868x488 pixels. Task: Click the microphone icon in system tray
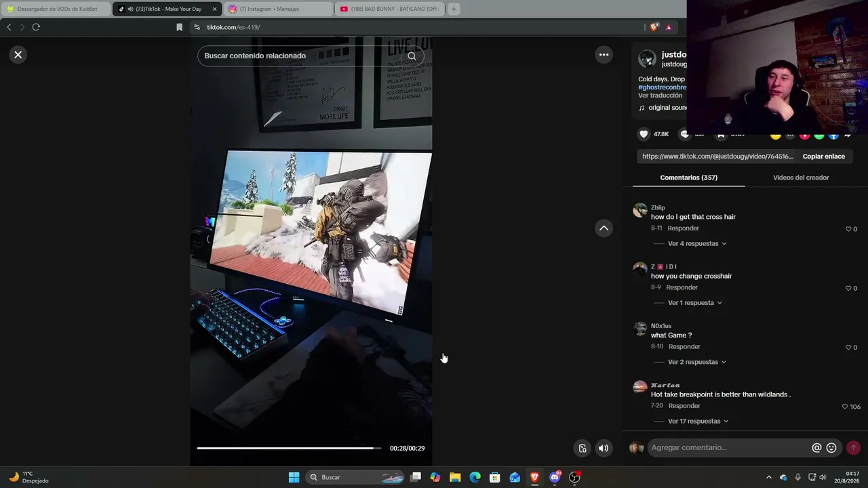point(797,477)
